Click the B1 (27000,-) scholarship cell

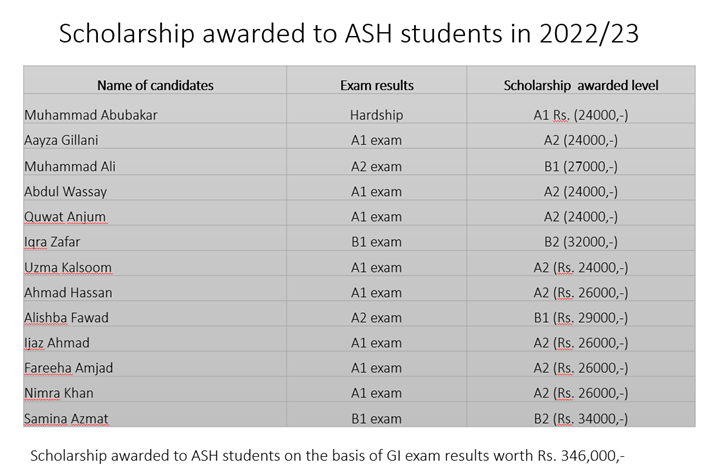coord(580,166)
